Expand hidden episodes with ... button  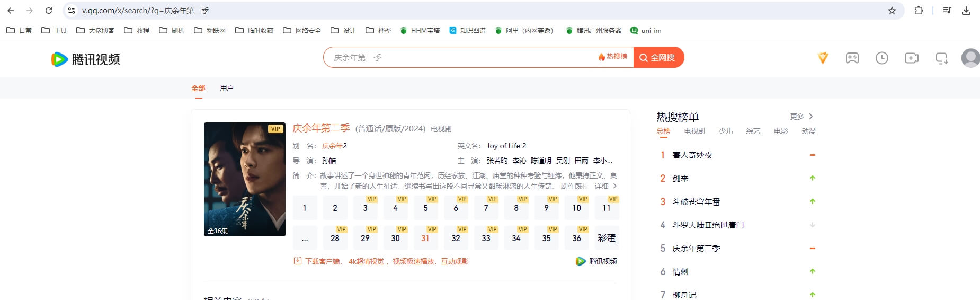tap(305, 238)
